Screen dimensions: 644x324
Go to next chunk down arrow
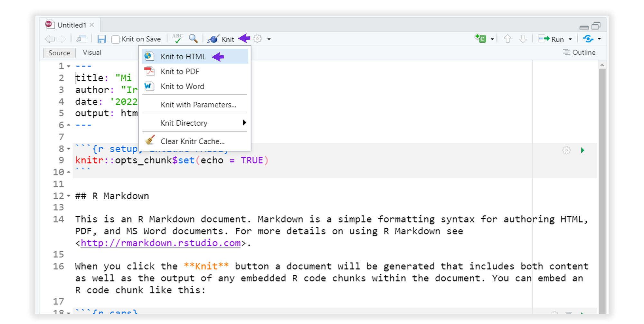click(x=523, y=39)
